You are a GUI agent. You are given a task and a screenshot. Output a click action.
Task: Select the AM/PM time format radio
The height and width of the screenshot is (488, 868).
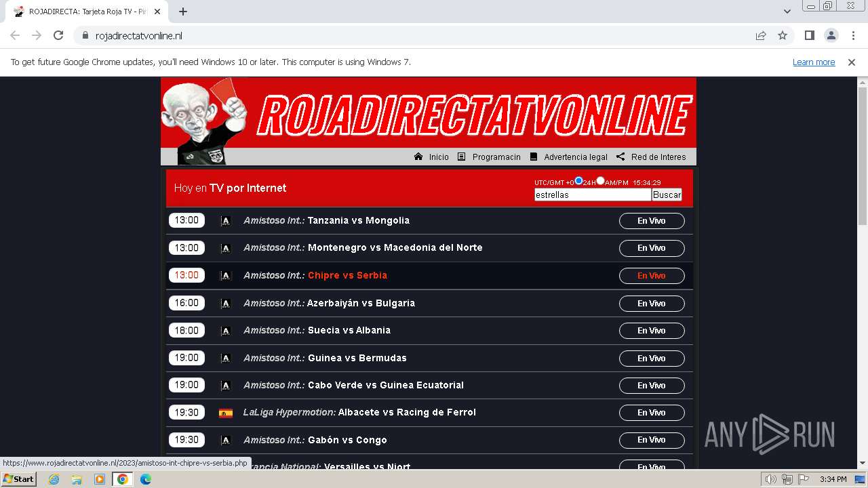[x=600, y=181]
